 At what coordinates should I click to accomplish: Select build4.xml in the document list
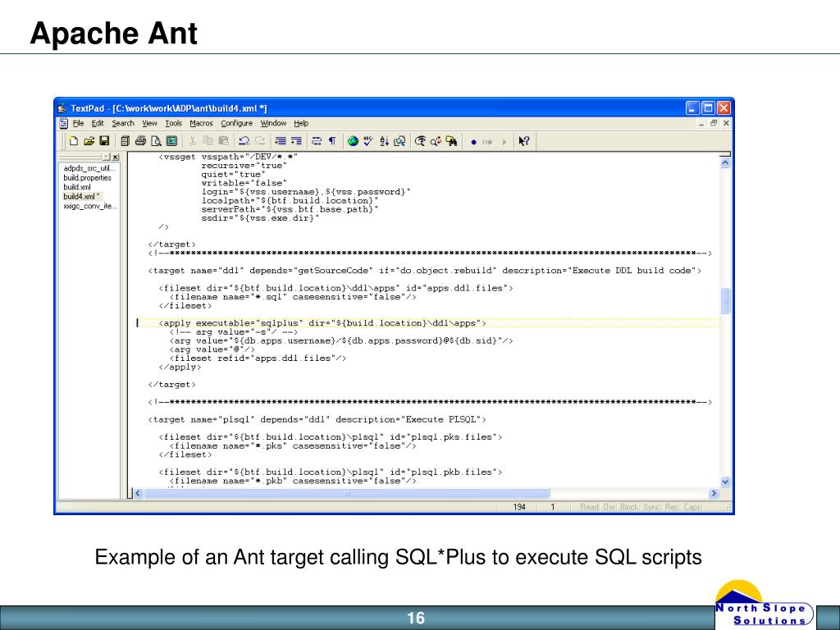pos(82,197)
